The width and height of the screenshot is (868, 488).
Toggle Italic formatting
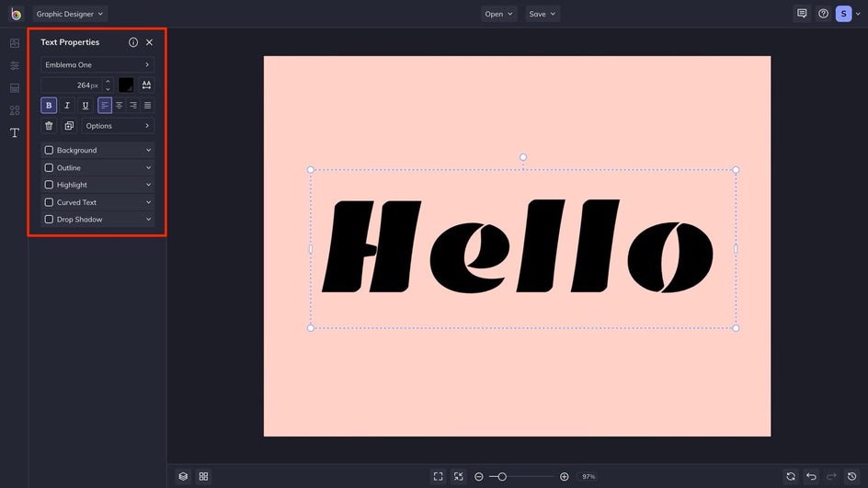coord(67,105)
